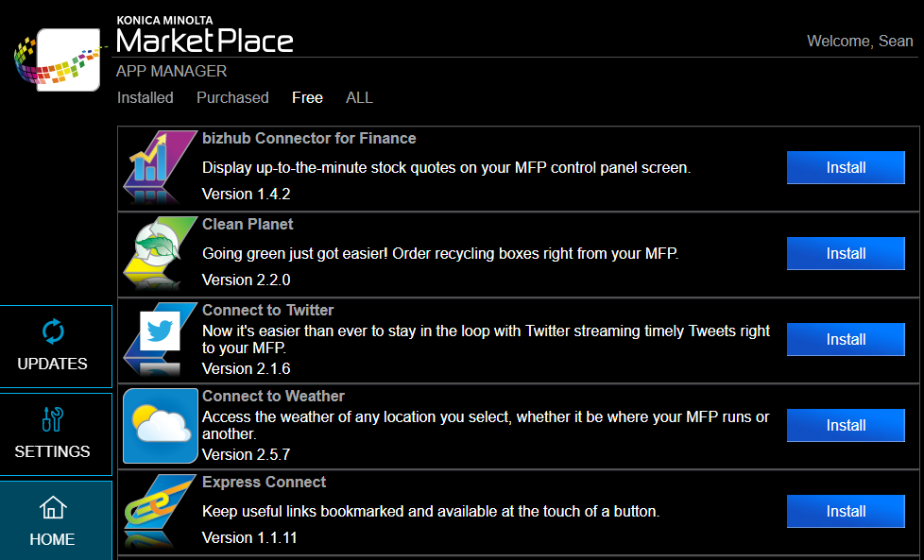Click the Clean Planet recycling icon
Screen dimensions: 924x560
pyautogui.click(x=159, y=253)
